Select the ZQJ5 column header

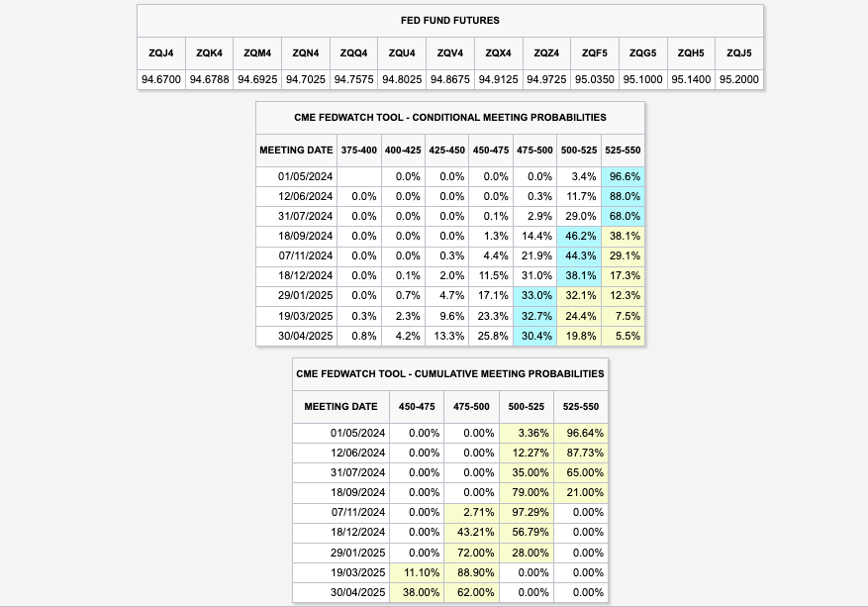tap(739, 53)
